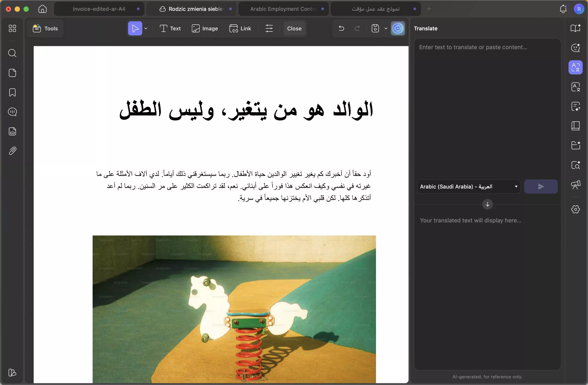The width and height of the screenshot is (588, 385).
Task: Open the Arabic (Saudi Arabia) language dropdown
Action: click(x=468, y=187)
